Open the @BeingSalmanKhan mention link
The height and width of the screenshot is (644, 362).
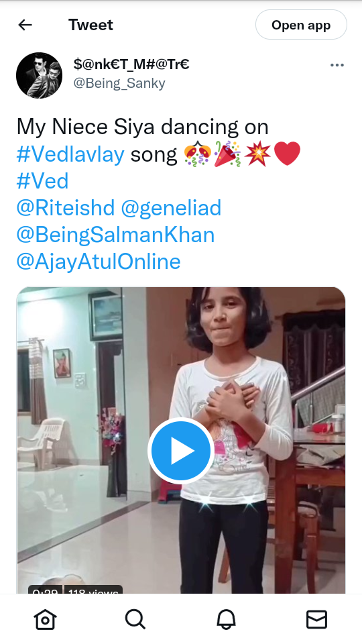[115, 235]
